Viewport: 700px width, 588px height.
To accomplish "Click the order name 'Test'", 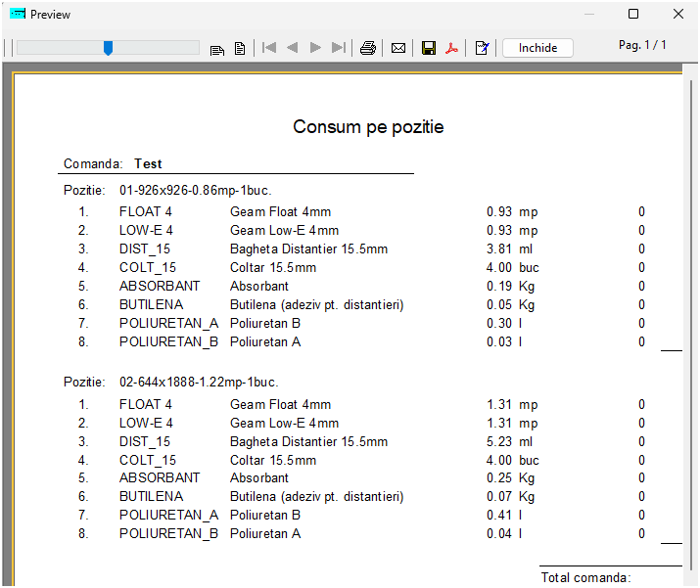I will pos(148,163).
